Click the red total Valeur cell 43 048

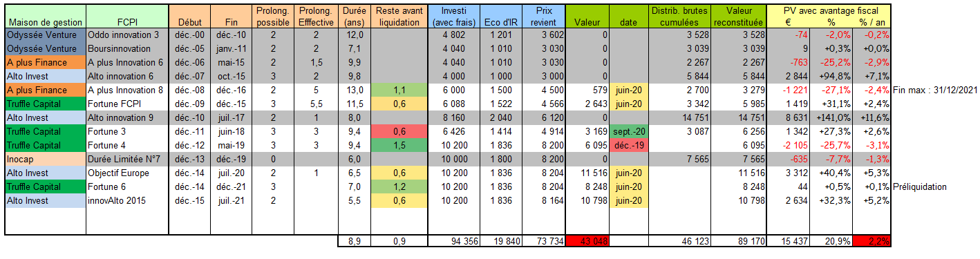click(587, 240)
